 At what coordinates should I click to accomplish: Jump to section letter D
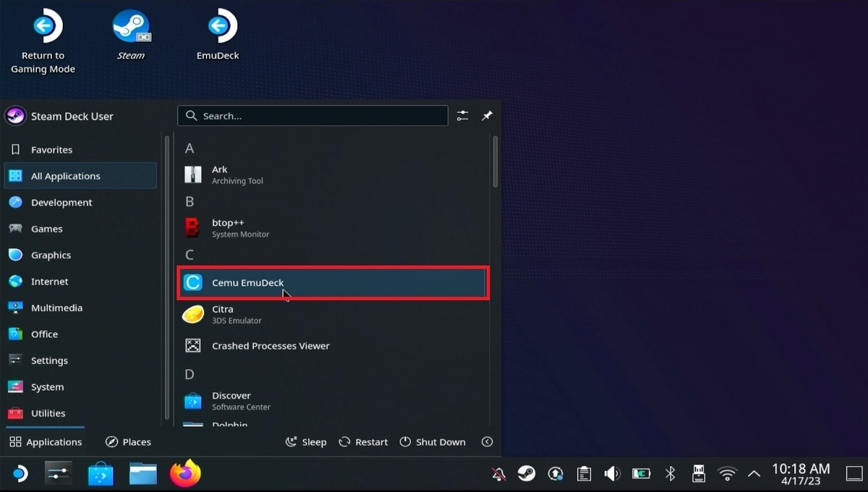(190, 374)
